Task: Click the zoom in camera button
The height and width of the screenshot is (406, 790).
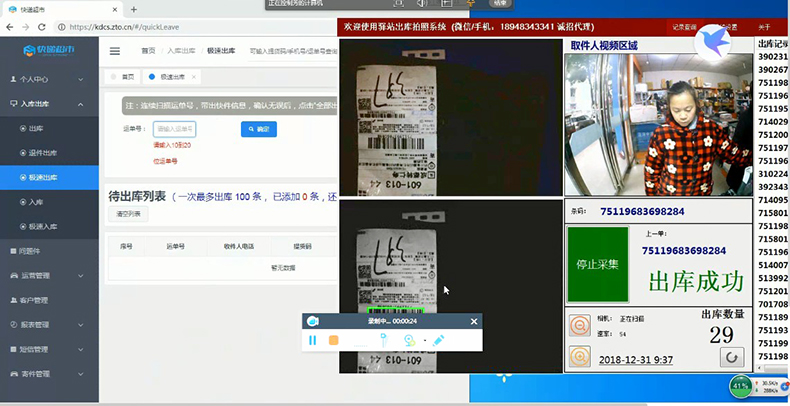Action: (579, 356)
